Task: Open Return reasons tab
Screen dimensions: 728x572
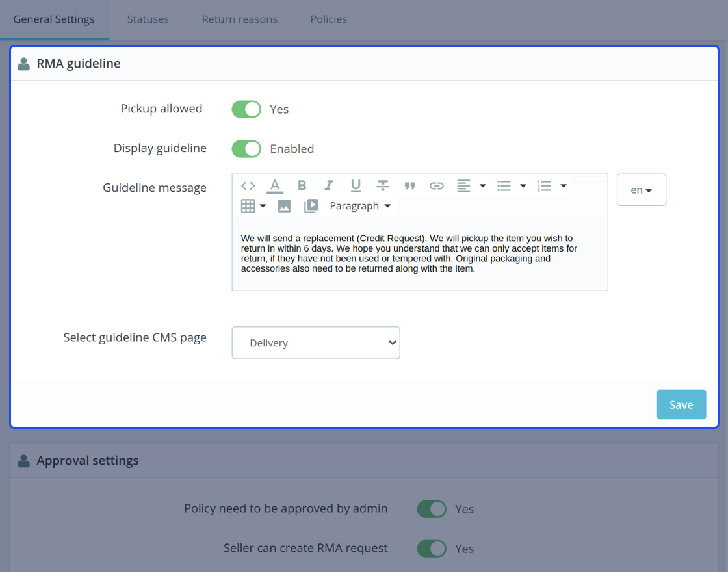Action: click(x=240, y=19)
